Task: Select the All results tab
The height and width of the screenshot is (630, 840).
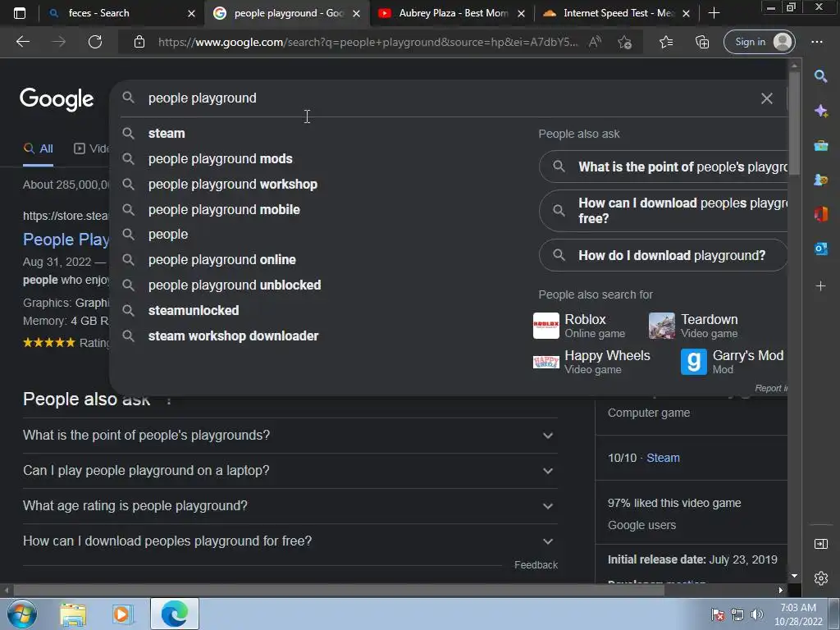Action: (38, 149)
